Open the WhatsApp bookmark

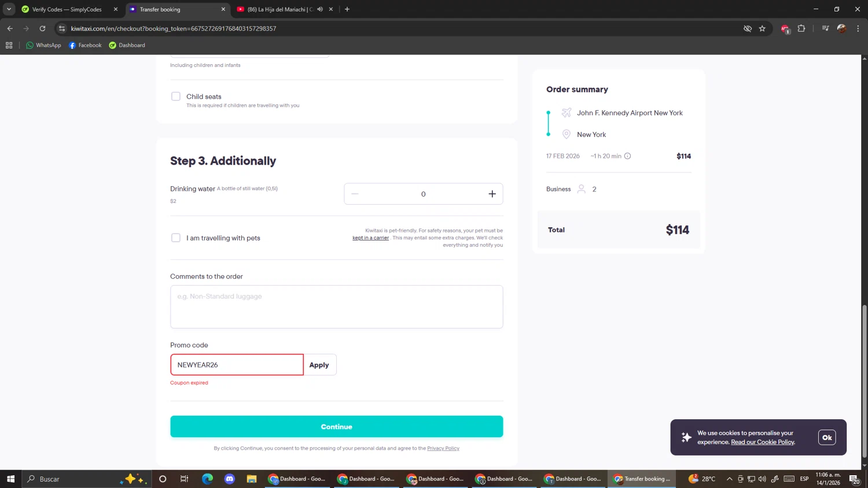[43, 45]
